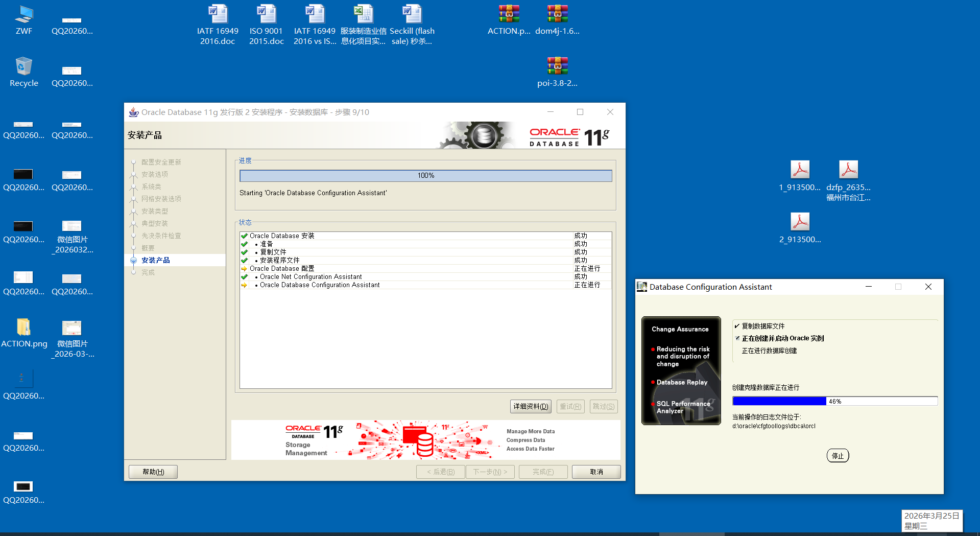Select 配置安全更新 step in sidebar

click(161, 162)
